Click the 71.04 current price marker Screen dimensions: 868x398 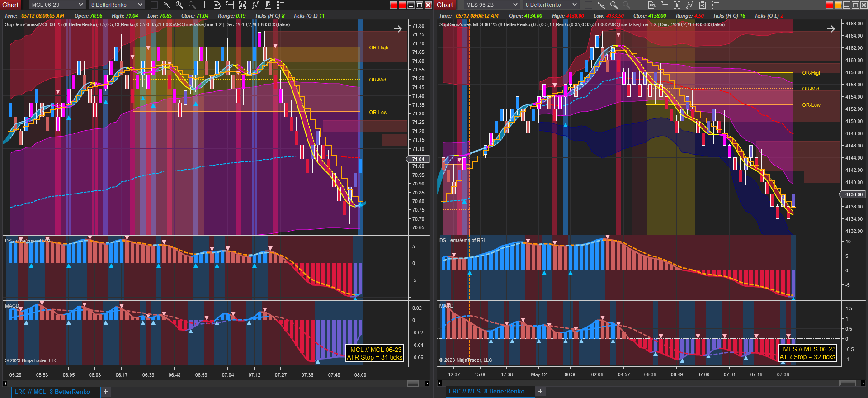tap(418, 159)
